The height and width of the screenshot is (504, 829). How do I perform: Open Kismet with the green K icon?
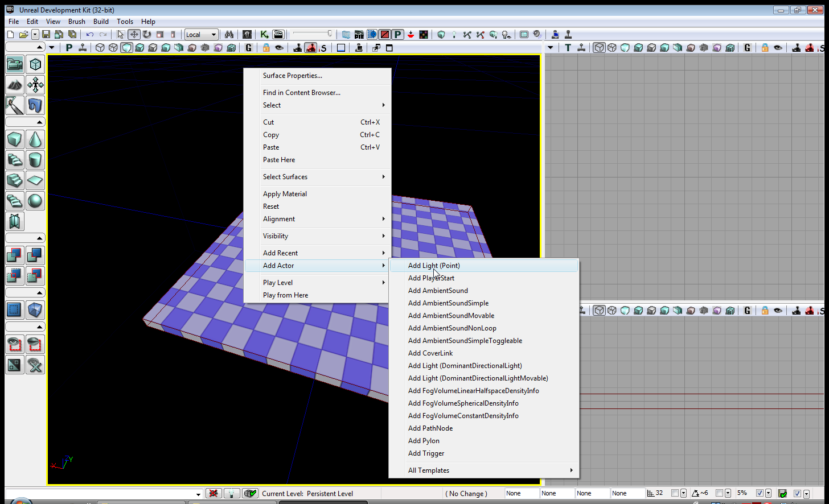click(x=264, y=35)
